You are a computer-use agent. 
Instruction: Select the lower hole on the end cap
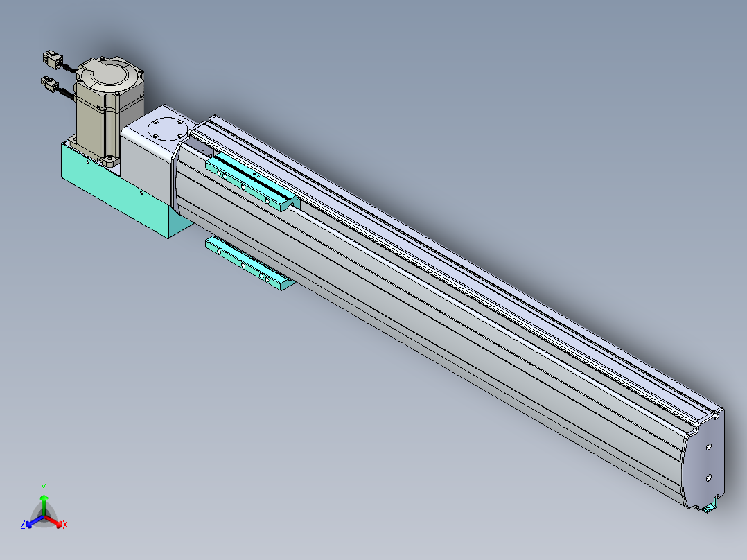pyautogui.click(x=708, y=477)
